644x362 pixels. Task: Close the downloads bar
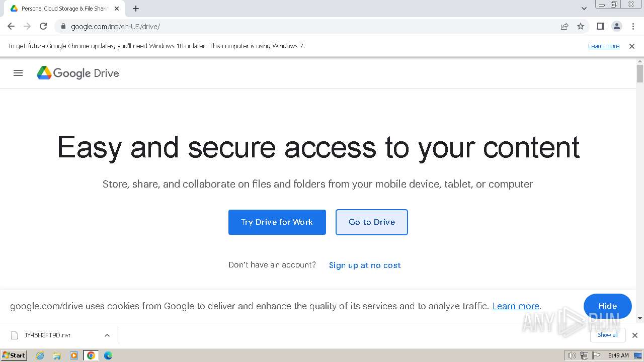point(634,335)
